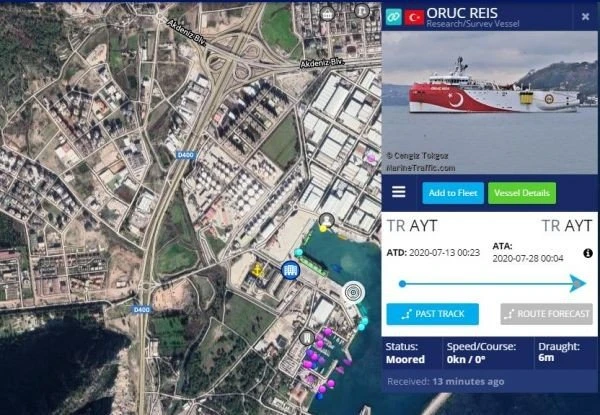Click the voyage progress arrow line
The height and width of the screenshot is (415, 600).
tap(493, 283)
